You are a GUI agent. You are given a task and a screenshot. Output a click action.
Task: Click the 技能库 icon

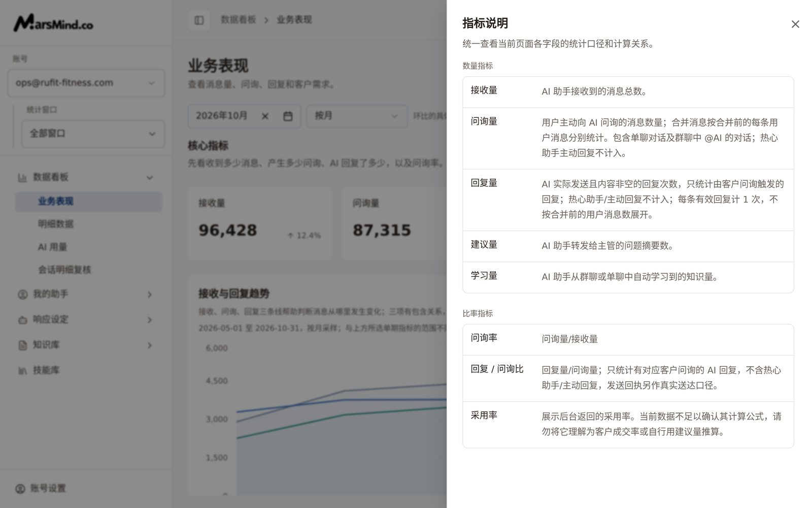click(22, 371)
